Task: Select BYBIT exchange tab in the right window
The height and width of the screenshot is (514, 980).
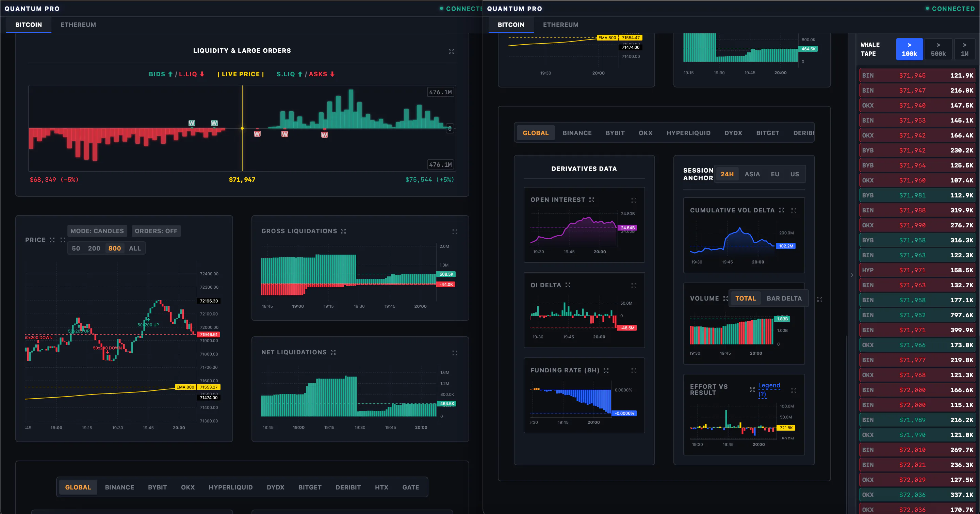Action: pos(615,133)
